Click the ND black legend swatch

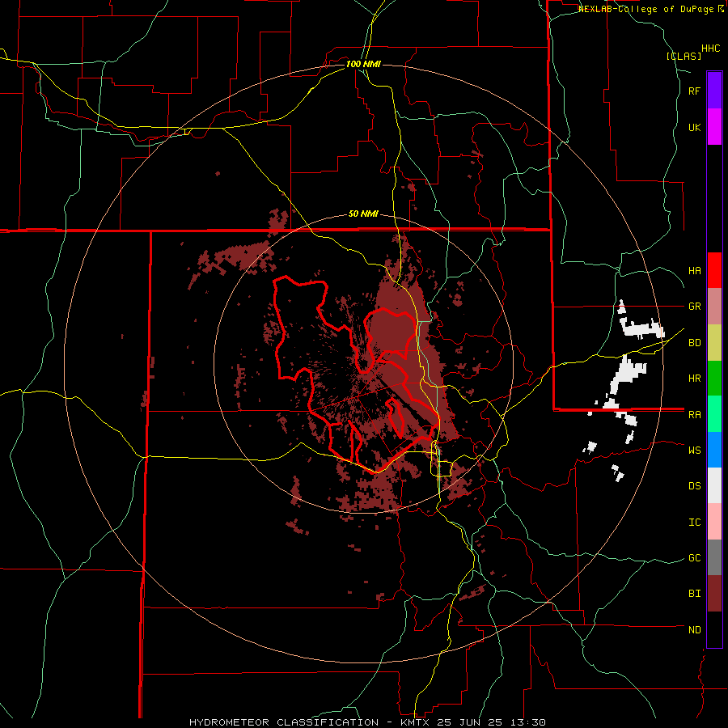coord(714,629)
